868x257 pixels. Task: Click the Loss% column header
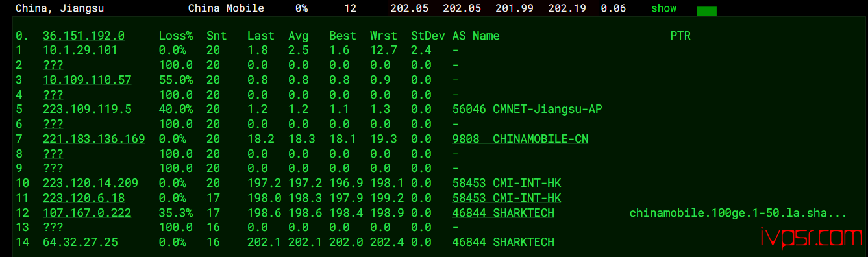[176, 36]
